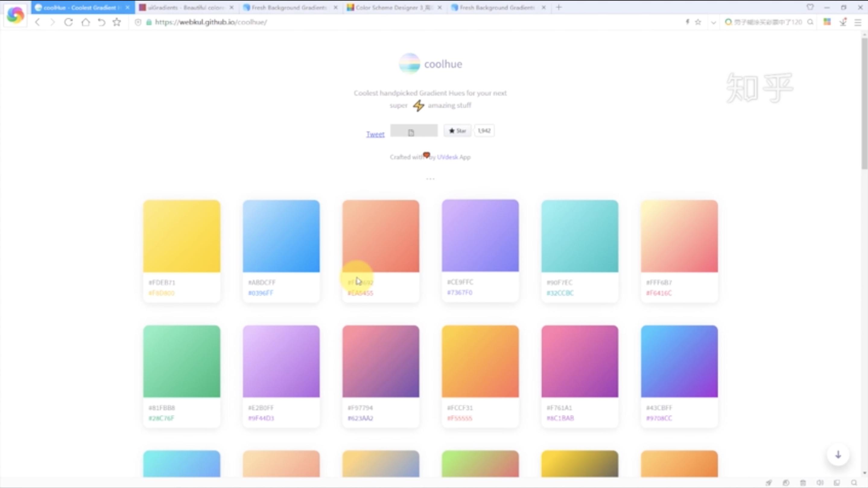Switch to the uiGradients tab
The width and height of the screenshot is (868, 488).
click(x=184, y=8)
